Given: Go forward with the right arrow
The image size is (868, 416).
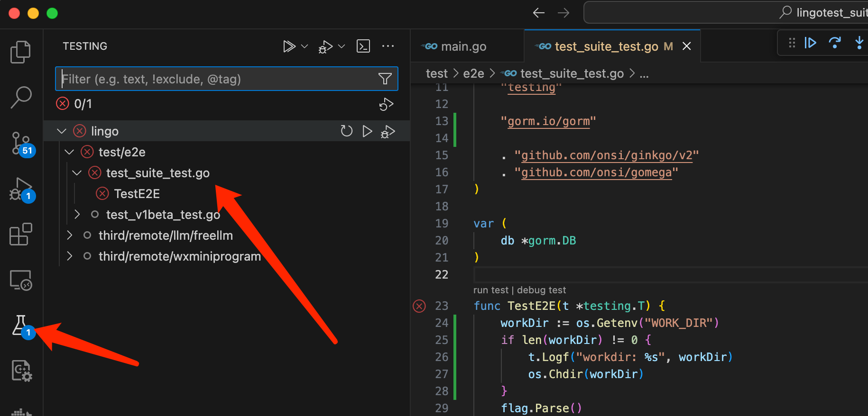Looking at the screenshot, I should (563, 13).
